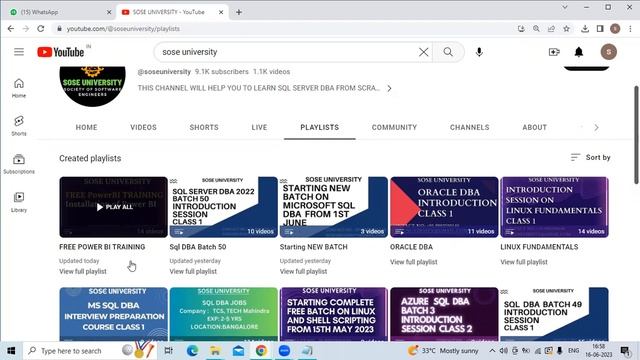This screenshot has height=360, width=640.
Task: Open the SQL SERVER DBA 2022 Batch 50 thumbnail
Action: pyautogui.click(x=224, y=207)
